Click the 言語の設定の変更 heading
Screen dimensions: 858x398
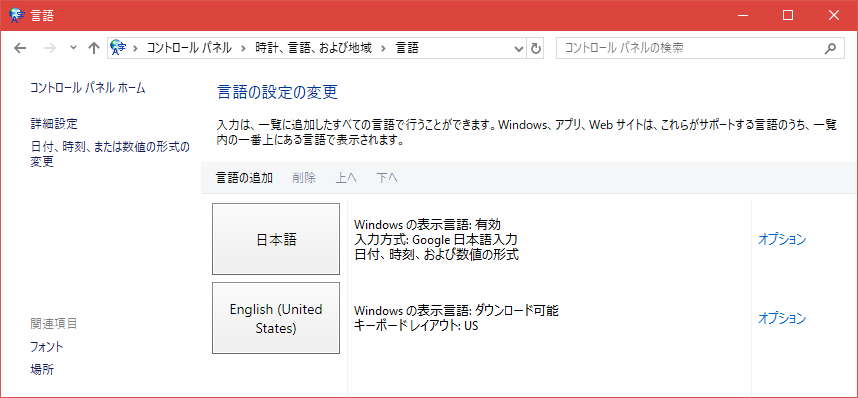click(277, 92)
